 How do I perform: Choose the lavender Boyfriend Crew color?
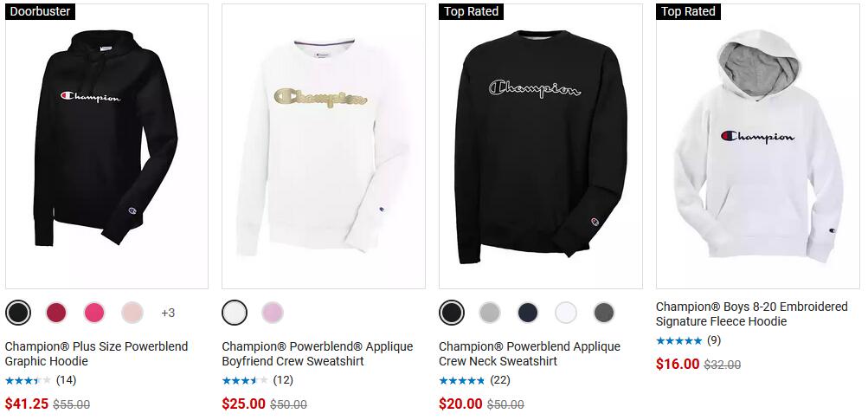click(x=273, y=313)
